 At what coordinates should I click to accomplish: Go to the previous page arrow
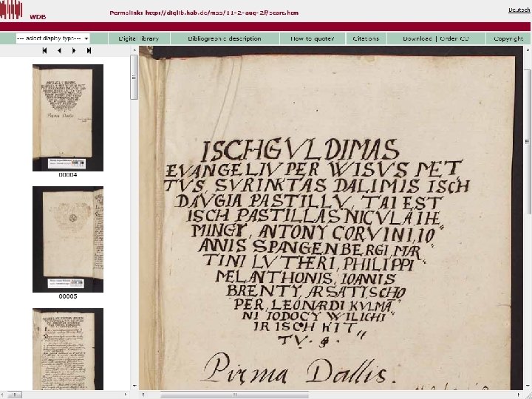59,50
